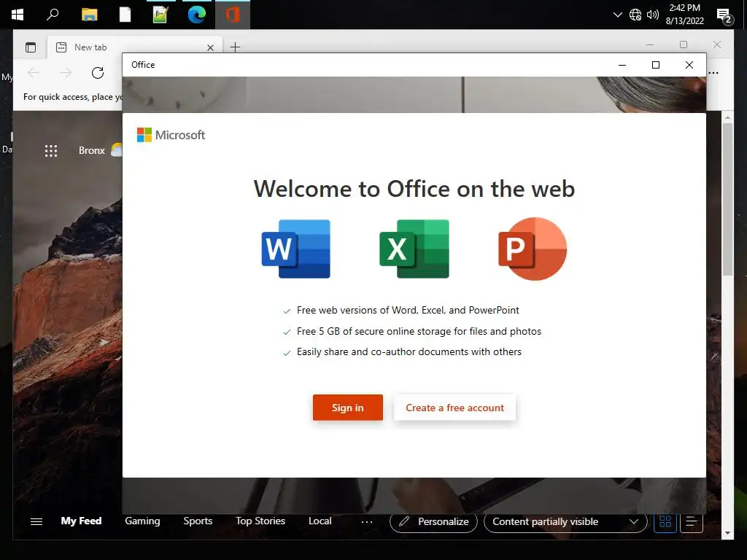Click the Sign in button
Image resolution: width=747 pixels, height=560 pixels.
pos(348,408)
